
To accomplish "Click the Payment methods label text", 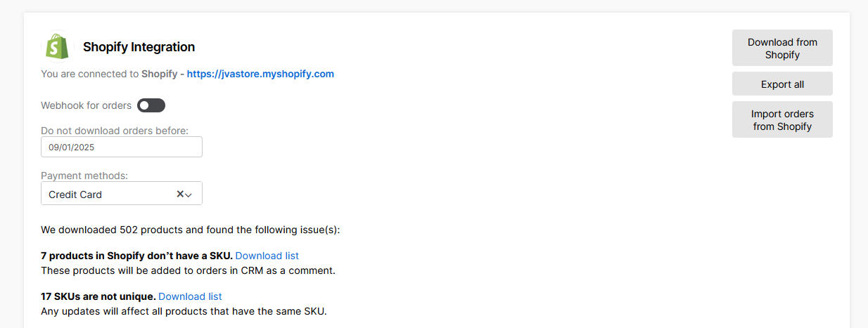I will click(84, 176).
